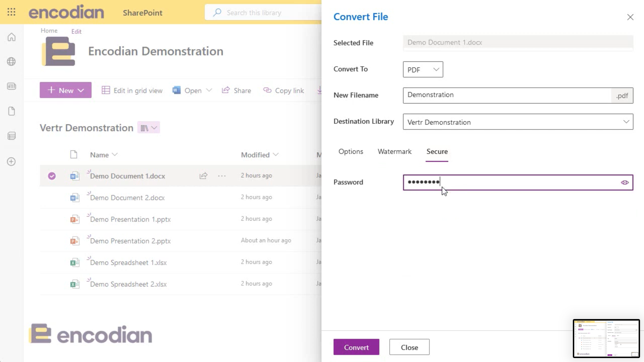The width and height of the screenshot is (644, 362).
Task: Click the Vertr Demonstration library title
Action: (x=87, y=128)
